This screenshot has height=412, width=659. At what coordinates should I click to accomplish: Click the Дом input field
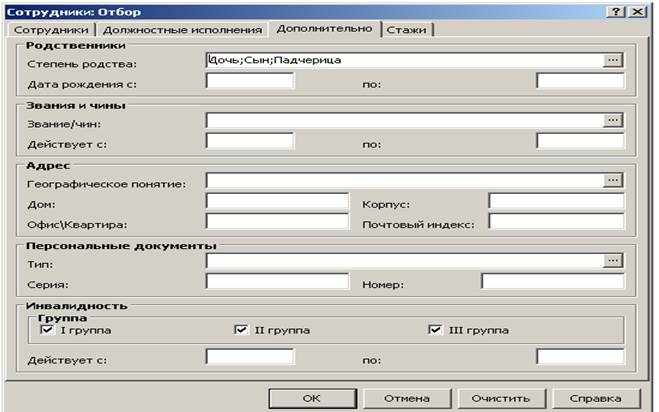(x=277, y=201)
